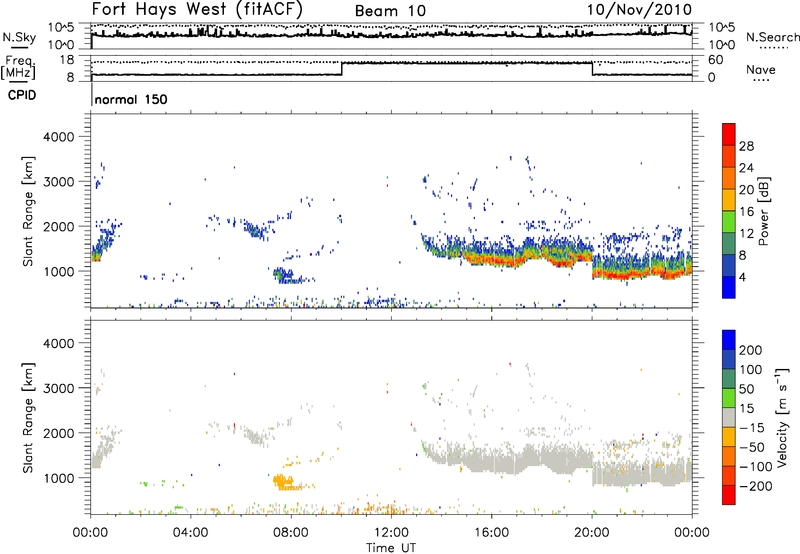Click the date '10/Nov/2010'

coord(639,9)
